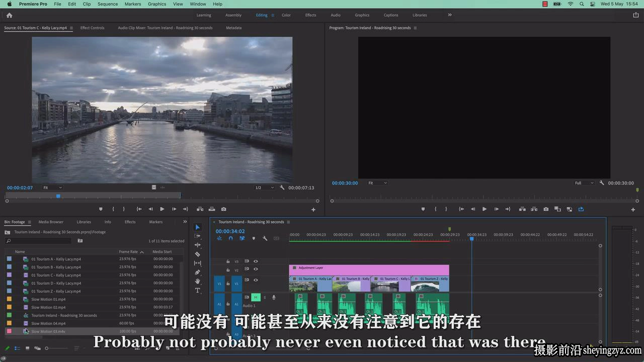The image size is (644, 362).
Task: Open Program monitor Full resolution dropdown
Action: point(584,183)
